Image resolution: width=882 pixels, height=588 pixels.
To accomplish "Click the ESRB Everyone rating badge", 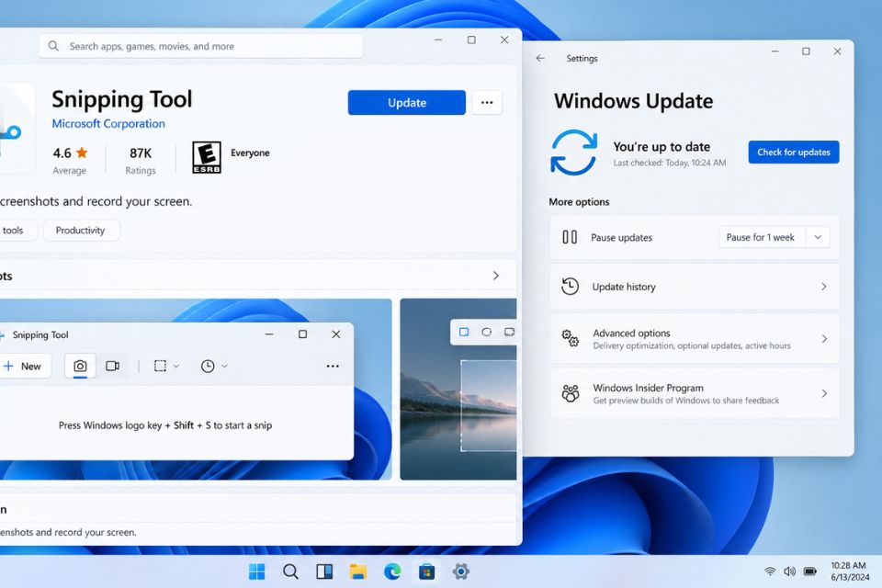I will point(207,157).
